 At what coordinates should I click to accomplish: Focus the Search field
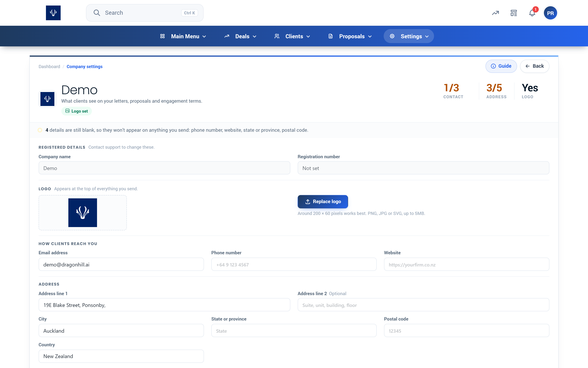pyautogui.click(x=145, y=13)
